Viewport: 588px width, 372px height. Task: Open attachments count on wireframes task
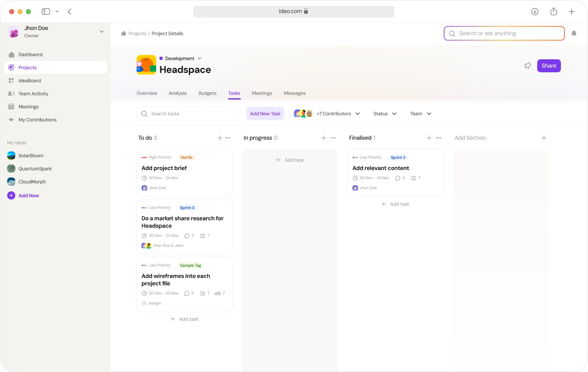coord(220,293)
